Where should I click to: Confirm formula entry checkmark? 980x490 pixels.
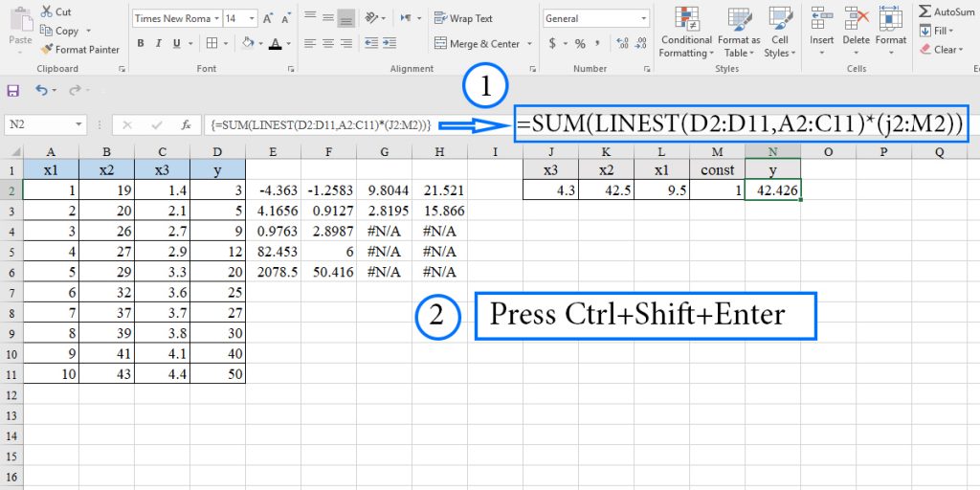pos(157,125)
